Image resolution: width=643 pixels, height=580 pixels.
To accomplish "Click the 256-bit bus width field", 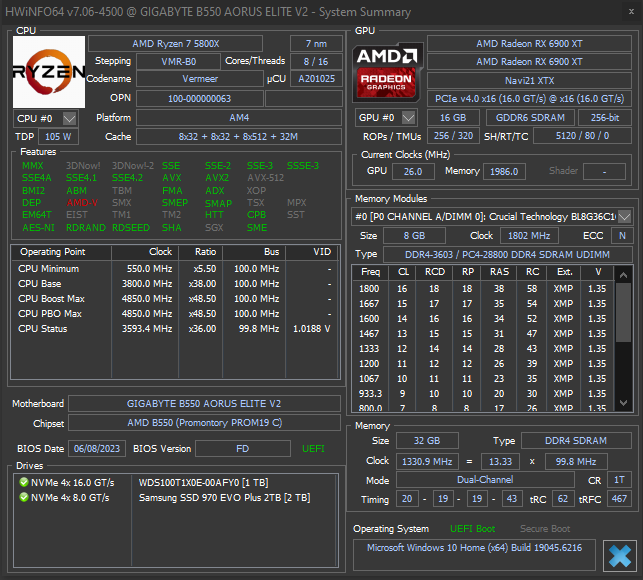I will (604, 118).
